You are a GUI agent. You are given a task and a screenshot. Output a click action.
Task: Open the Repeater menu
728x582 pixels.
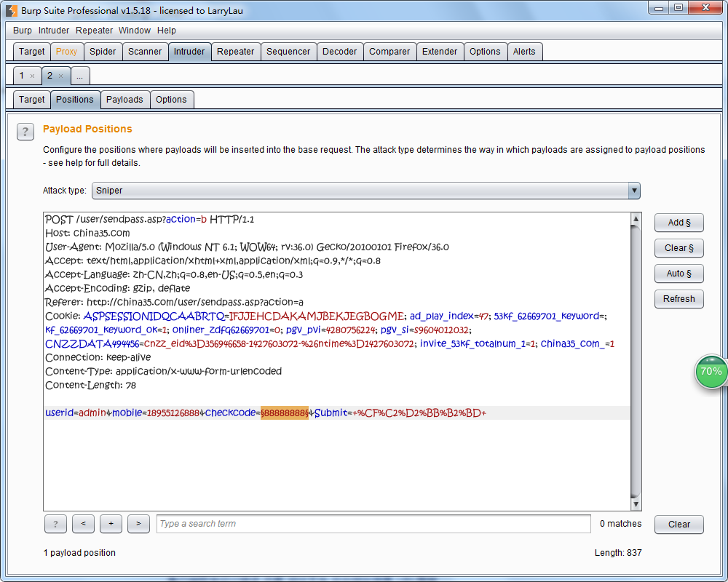pos(94,31)
